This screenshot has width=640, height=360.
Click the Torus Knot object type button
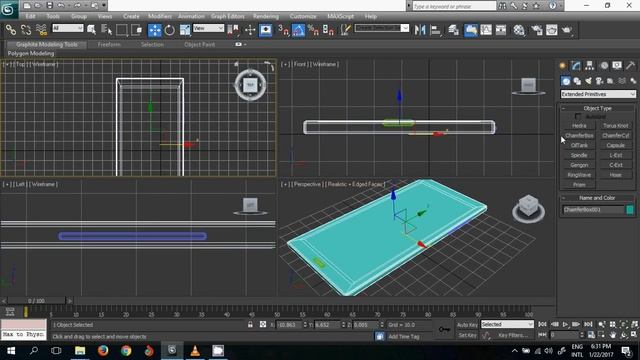coord(616,126)
